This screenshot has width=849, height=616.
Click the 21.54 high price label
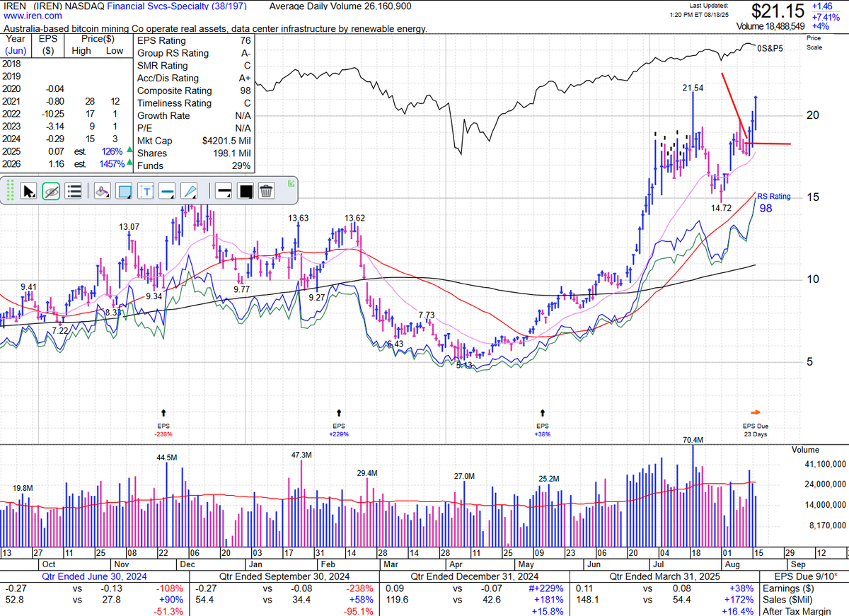pos(693,88)
